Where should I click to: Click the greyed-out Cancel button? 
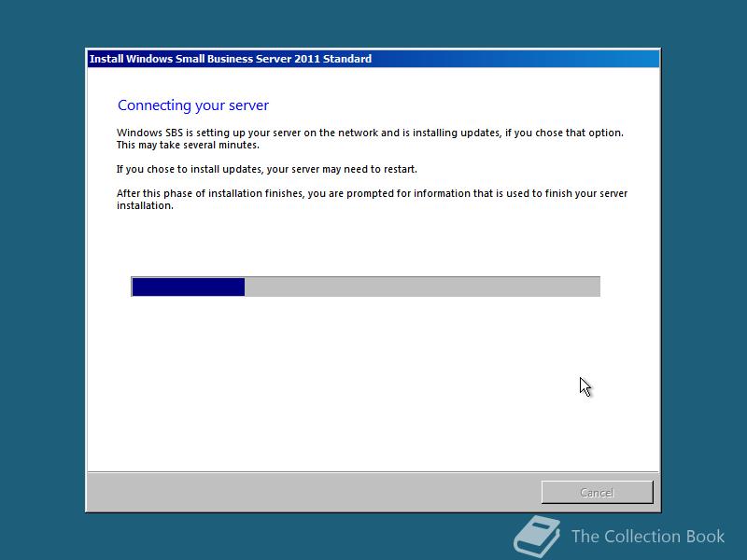point(597,492)
